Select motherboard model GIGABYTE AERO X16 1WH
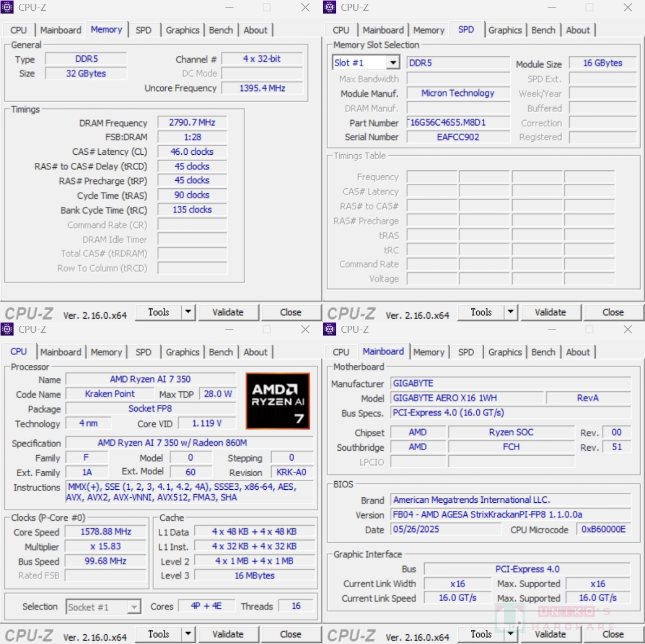645x644 pixels. (467, 398)
